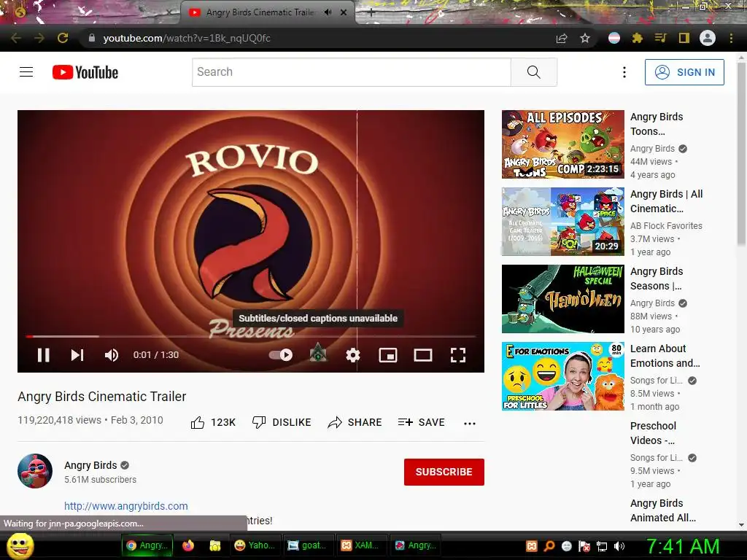Open the Chrome profile avatar menu
This screenshot has width=747, height=560.
pyautogui.click(x=708, y=38)
